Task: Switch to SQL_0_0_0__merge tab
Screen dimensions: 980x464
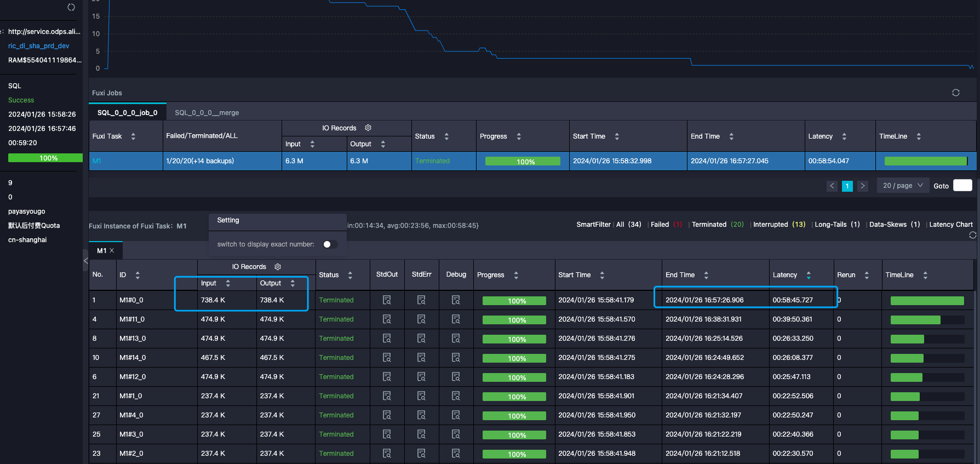Action: click(207, 112)
